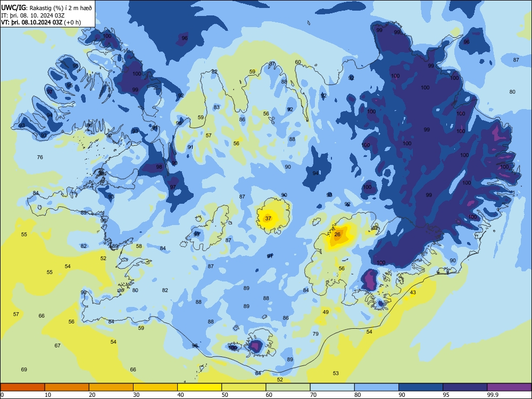
Task: Click the legend label 40
Action: 180,395
